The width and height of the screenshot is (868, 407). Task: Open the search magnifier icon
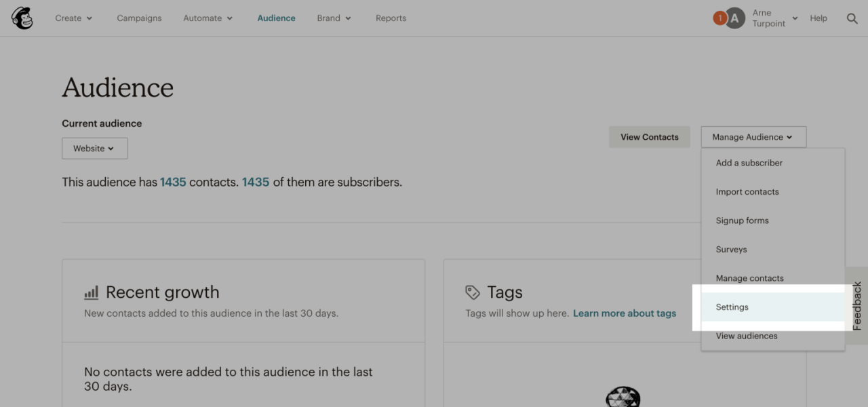pos(852,18)
